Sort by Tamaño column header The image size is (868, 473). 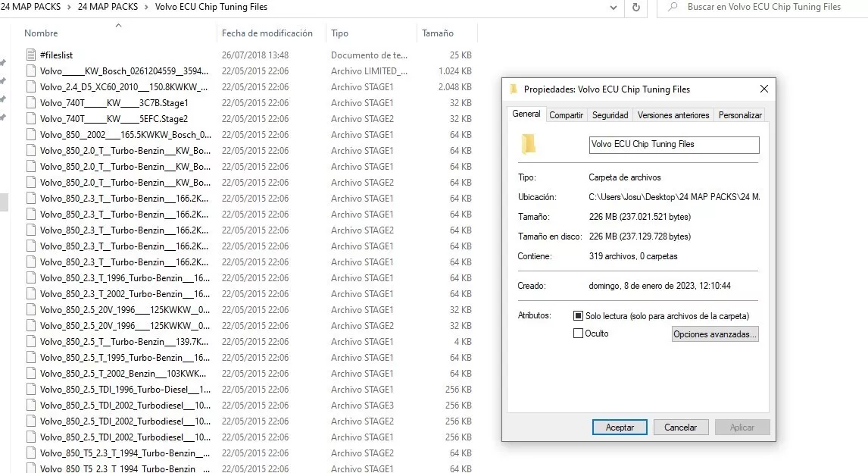tap(437, 33)
